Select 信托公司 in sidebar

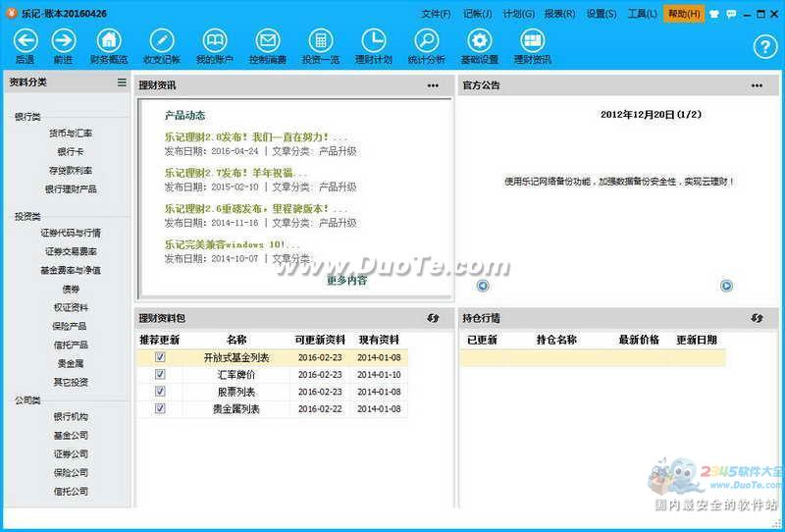tap(71, 492)
